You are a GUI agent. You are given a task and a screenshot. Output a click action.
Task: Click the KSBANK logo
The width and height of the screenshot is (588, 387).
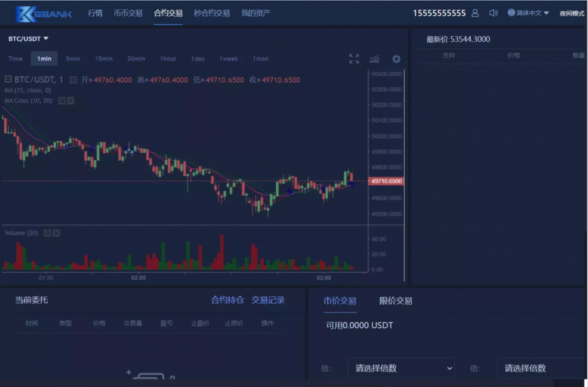pos(44,13)
